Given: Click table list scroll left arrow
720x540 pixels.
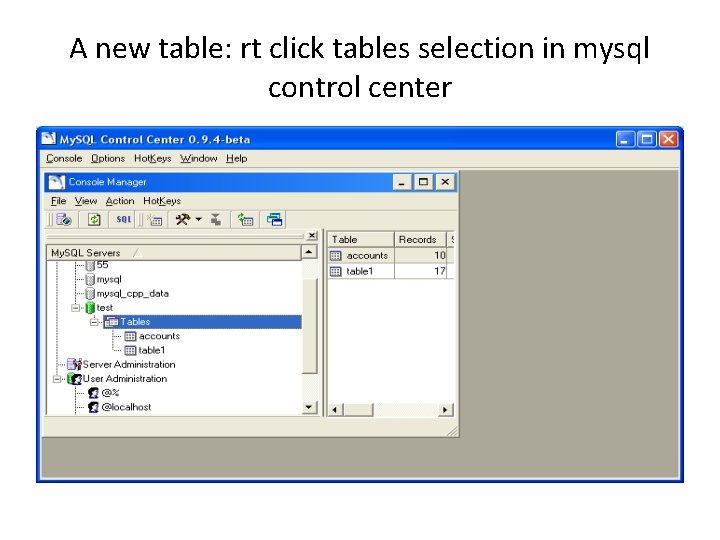Looking at the screenshot, I should (x=335, y=410).
